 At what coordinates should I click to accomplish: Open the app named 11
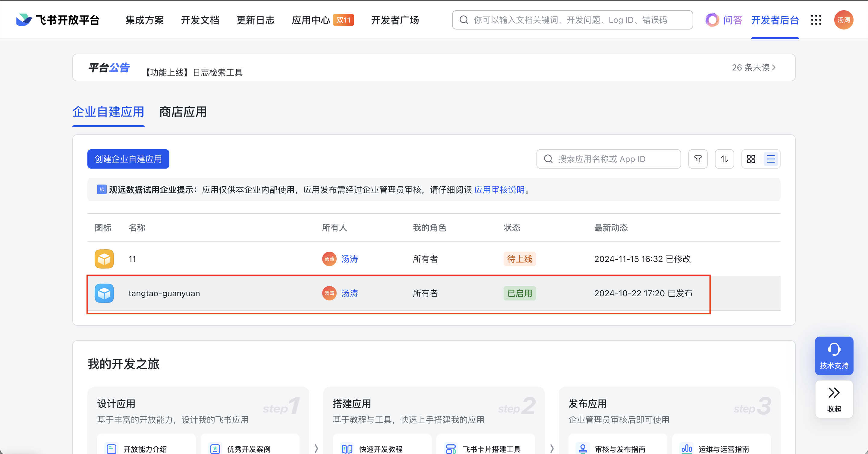tap(132, 259)
